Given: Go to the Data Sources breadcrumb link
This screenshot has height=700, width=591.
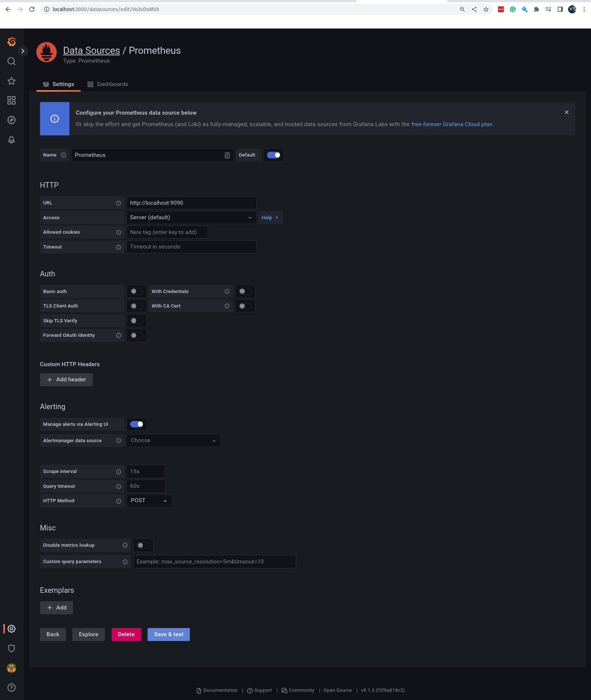Looking at the screenshot, I should click(92, 50).
